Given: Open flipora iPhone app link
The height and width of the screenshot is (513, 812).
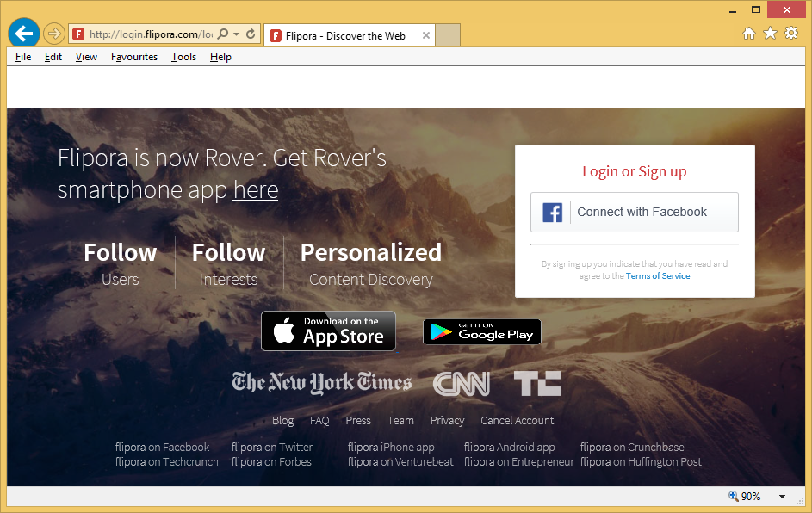Looking at the screenshot, I should [391, 448].
